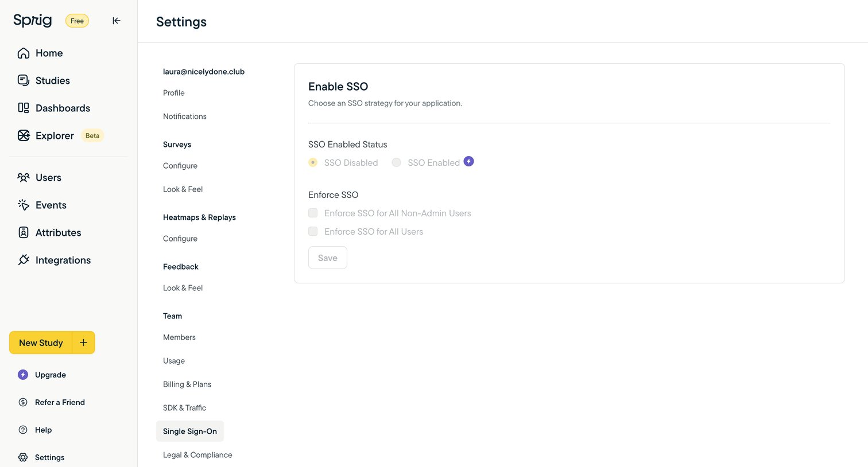This screenshot has width=868, height=467.
Task: Click the Dashboards layout icon
Action: click(x=24, y=108)
